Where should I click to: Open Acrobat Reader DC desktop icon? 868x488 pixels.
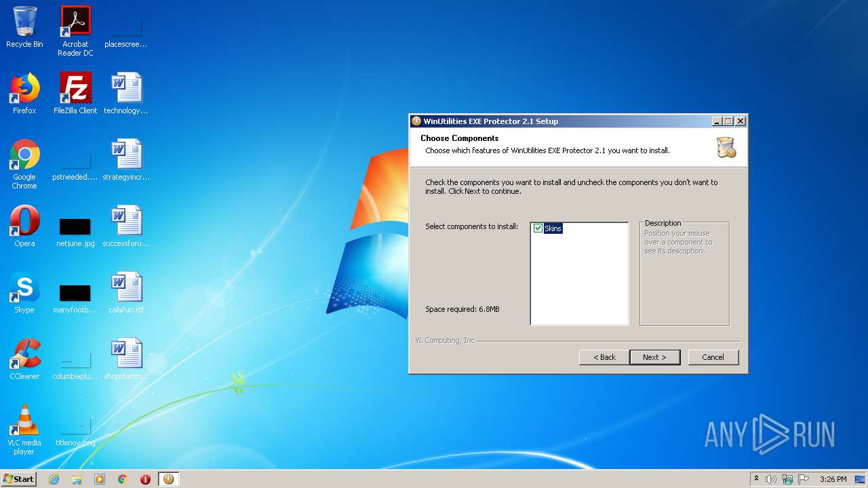75,31
